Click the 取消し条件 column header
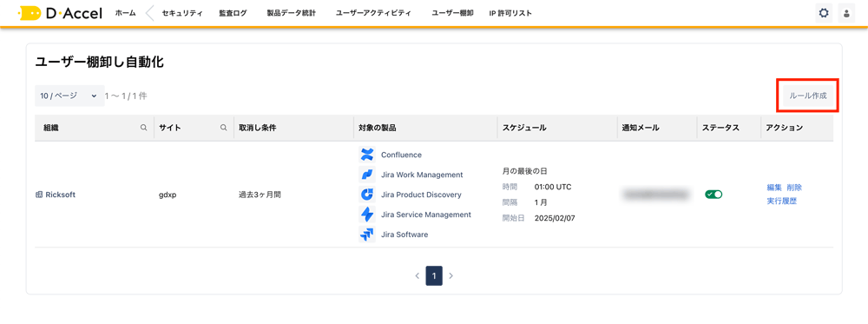Viewport: 868px width, 324px height. tap(258, 128)
